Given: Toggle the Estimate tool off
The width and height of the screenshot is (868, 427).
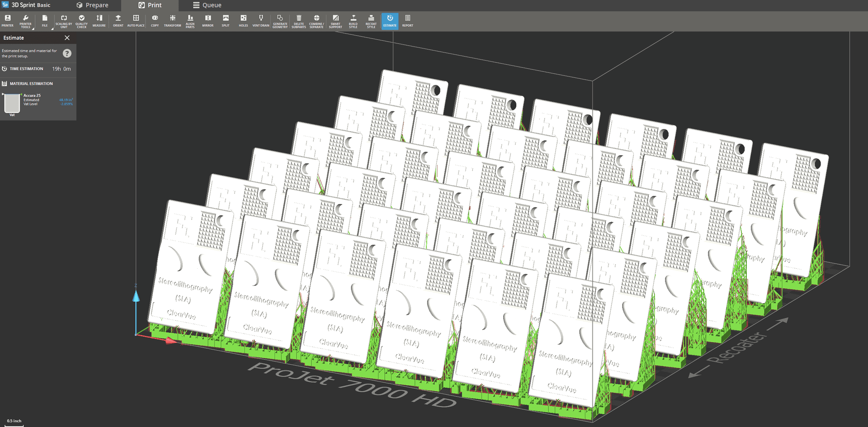Looking at the screenshot, I should 390,21.
